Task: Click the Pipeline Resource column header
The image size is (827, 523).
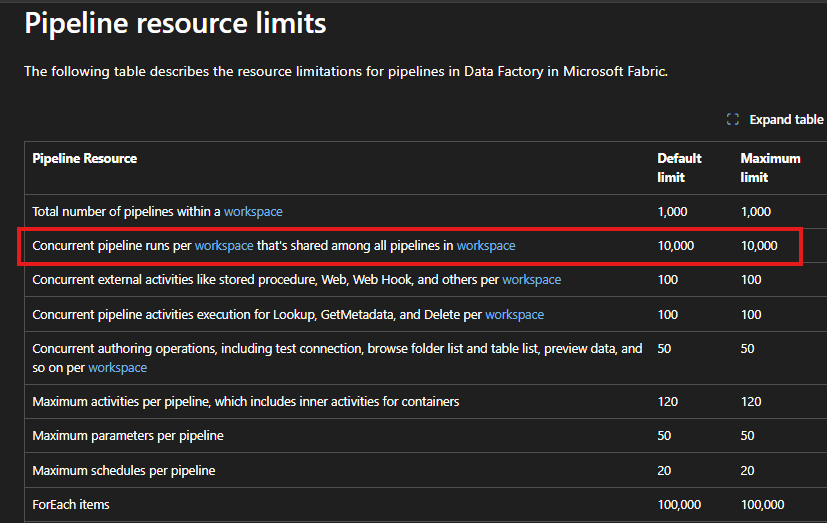Action: point(84,158)
